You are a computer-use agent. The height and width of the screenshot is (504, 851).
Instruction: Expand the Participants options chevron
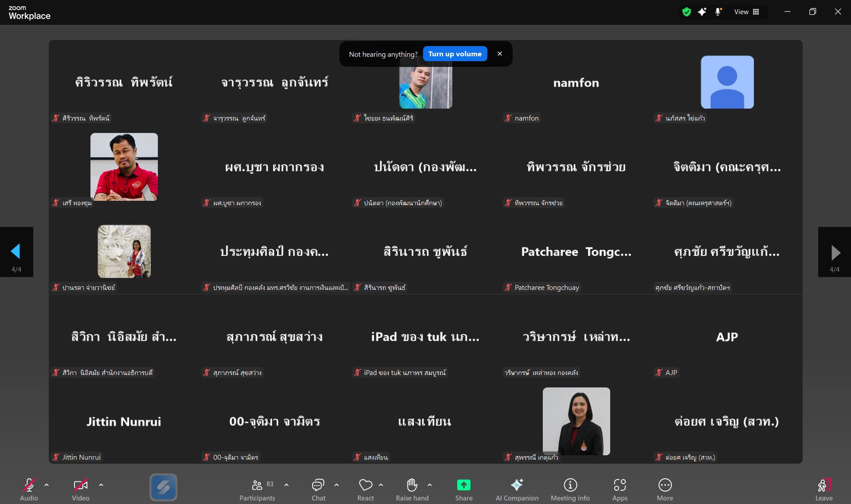286,485
